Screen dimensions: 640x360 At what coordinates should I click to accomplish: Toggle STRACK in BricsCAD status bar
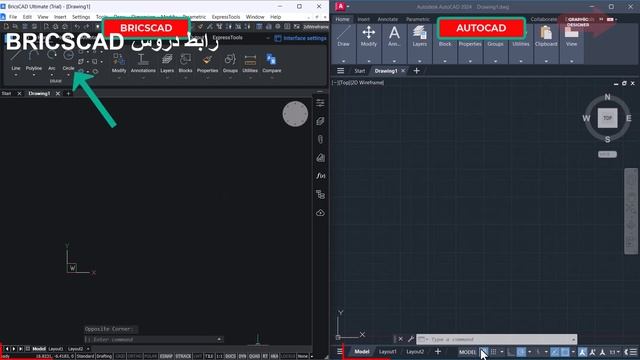click(x=183, y=356)
